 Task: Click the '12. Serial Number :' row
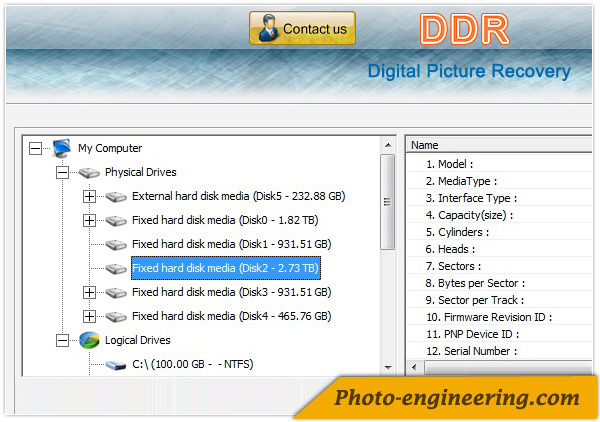(x=499, y=351)
